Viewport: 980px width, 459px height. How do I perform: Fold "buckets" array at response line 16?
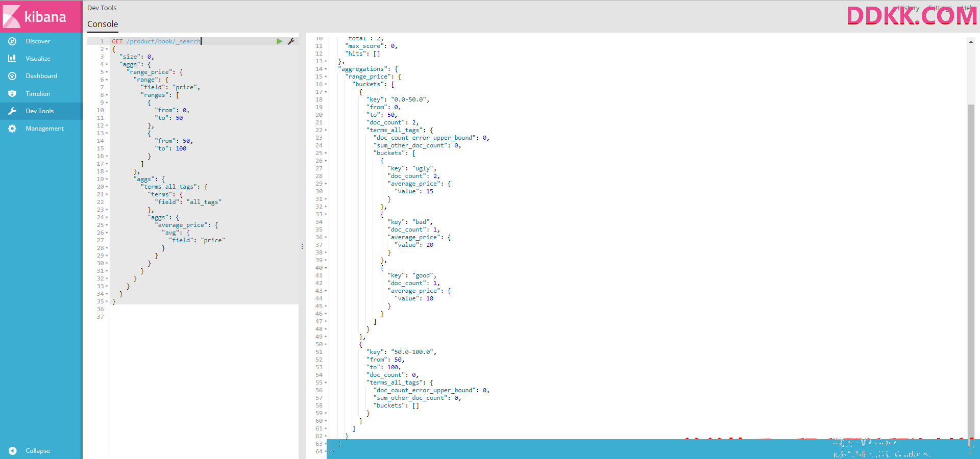(x=326, y=84)
